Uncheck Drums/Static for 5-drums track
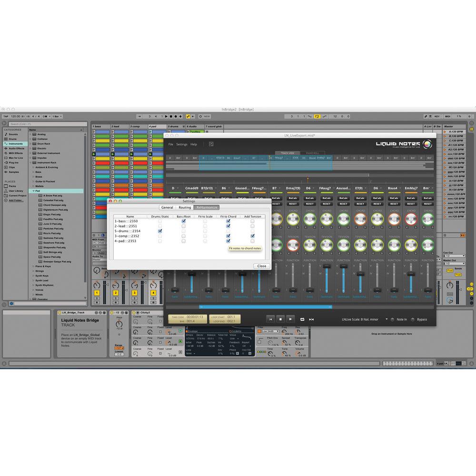 pos(160,231)
